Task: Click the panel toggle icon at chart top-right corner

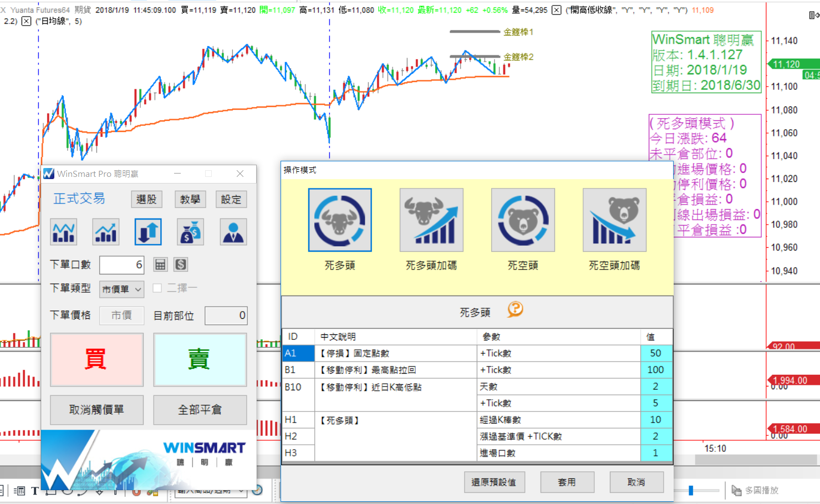Action: 814,15
